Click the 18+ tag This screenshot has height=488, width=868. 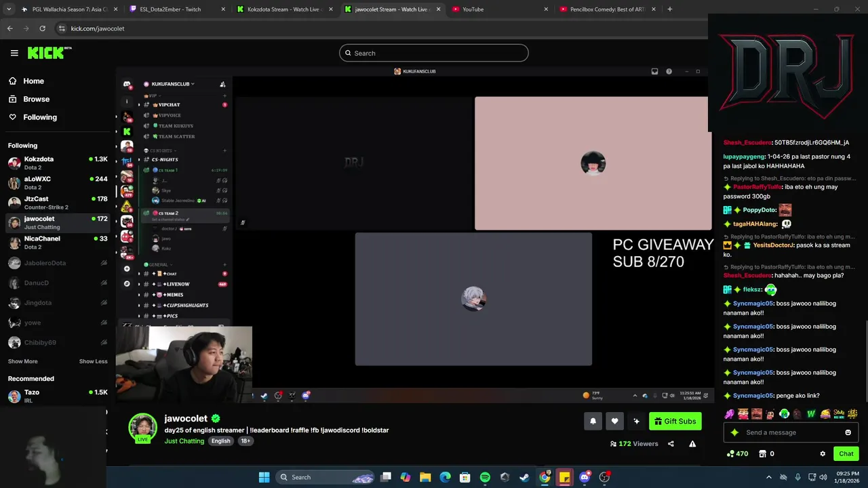245,441
